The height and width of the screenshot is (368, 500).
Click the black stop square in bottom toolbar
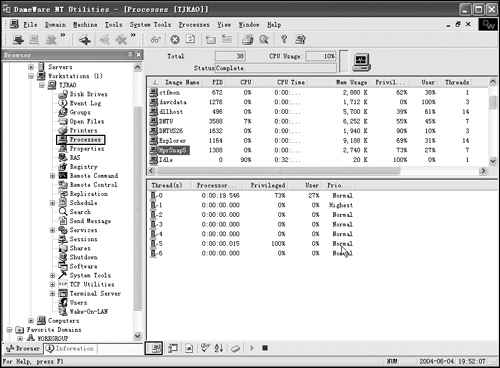coord(265,348)
